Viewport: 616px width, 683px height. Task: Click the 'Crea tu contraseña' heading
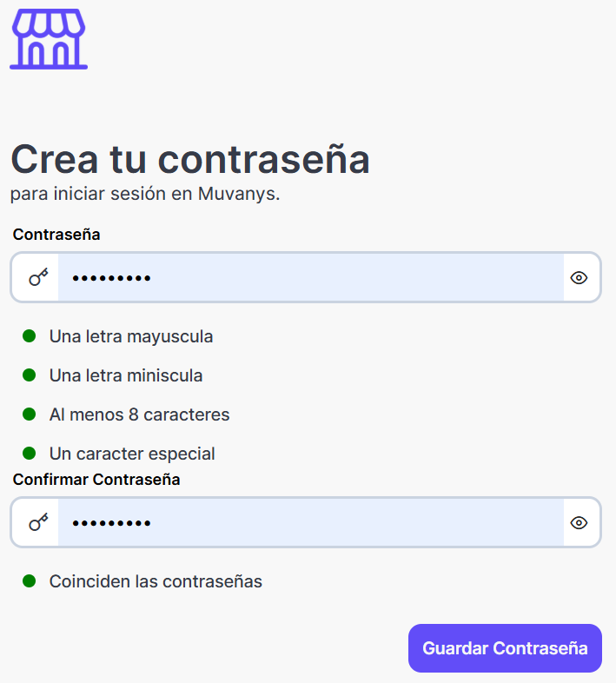pos(189,159)
